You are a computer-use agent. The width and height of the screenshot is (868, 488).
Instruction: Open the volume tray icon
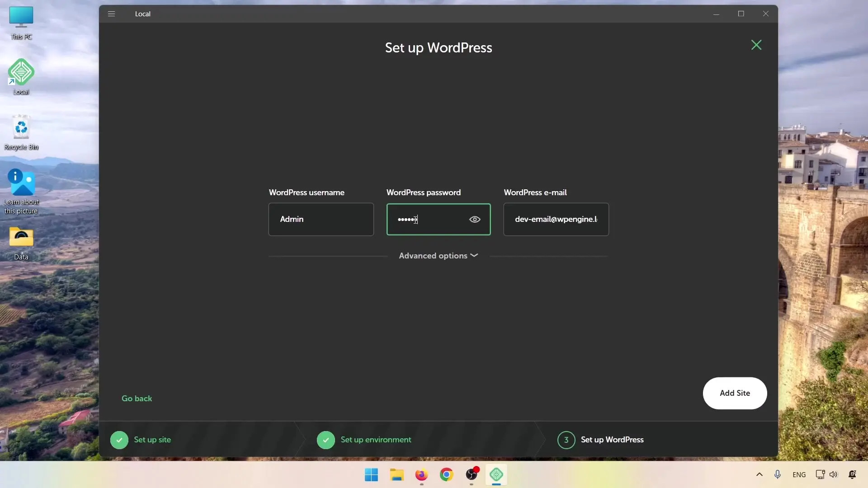834,474
